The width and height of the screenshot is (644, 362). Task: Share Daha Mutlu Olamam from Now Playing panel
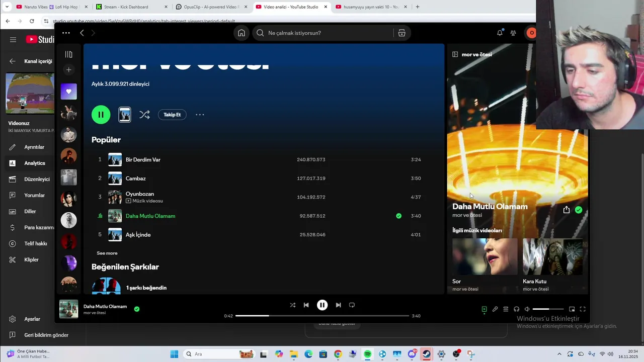(x=567, y=210)
